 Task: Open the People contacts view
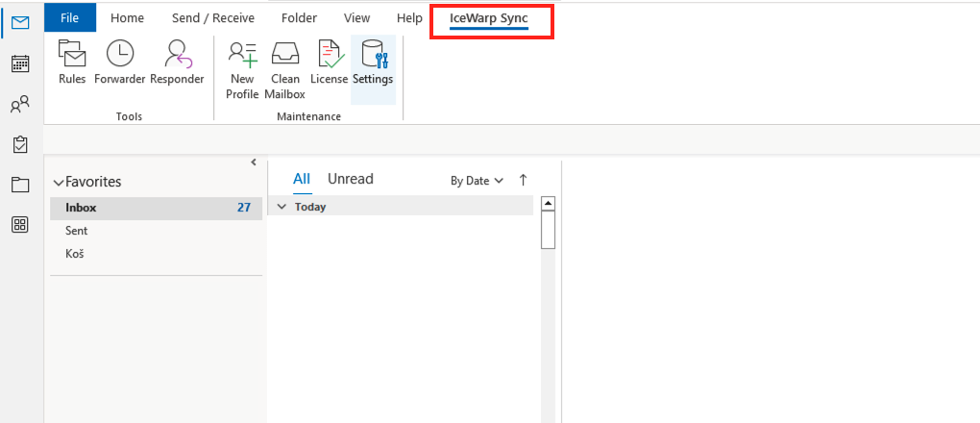pos(20,104)
